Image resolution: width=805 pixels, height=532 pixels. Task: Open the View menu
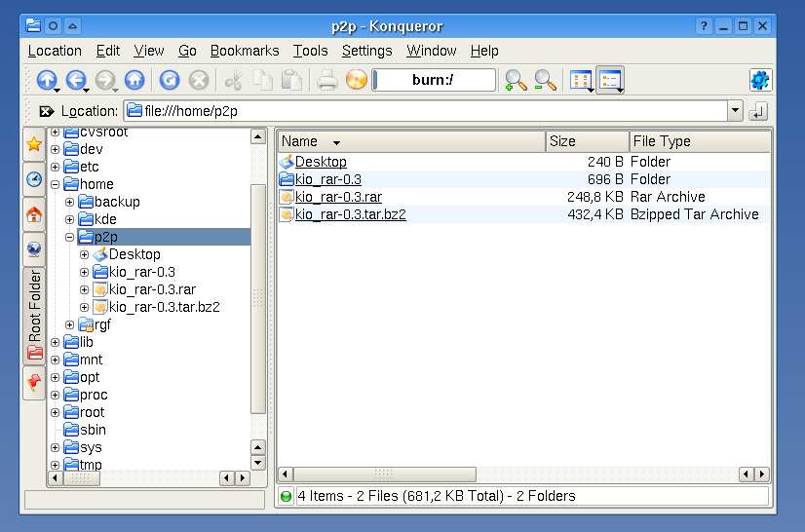click(x=149, y=51)
